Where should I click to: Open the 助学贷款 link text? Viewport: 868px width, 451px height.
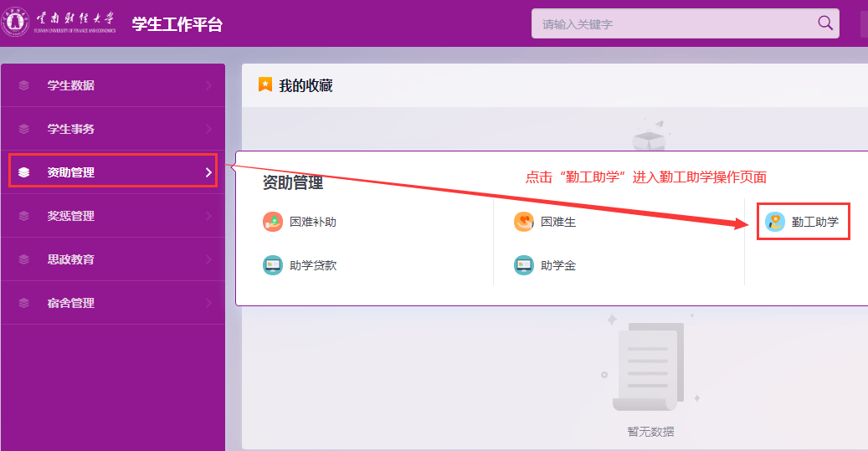pyautogui.click(x=313, y=265)
